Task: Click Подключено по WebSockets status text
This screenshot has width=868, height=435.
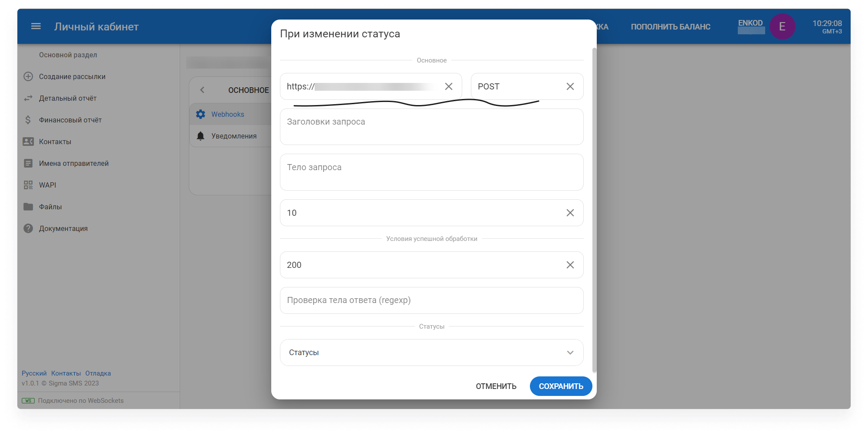Action: (x=81, y=401)
